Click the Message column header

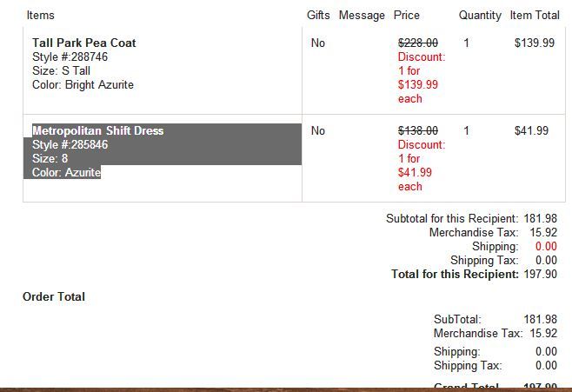coord(362,15)
